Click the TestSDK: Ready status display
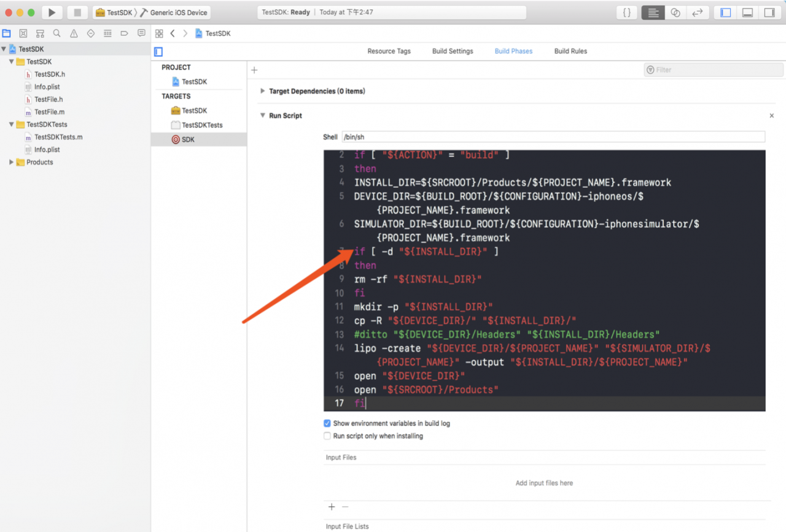The width and height of the screenshot is (786, 532). (392, 12)
